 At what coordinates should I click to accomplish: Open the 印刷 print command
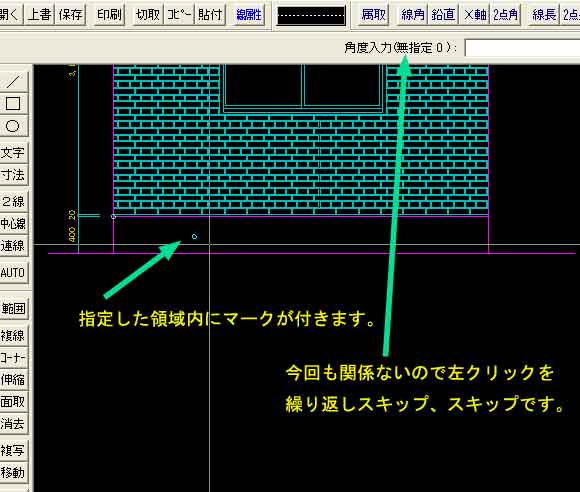click(x=109, y=14)
